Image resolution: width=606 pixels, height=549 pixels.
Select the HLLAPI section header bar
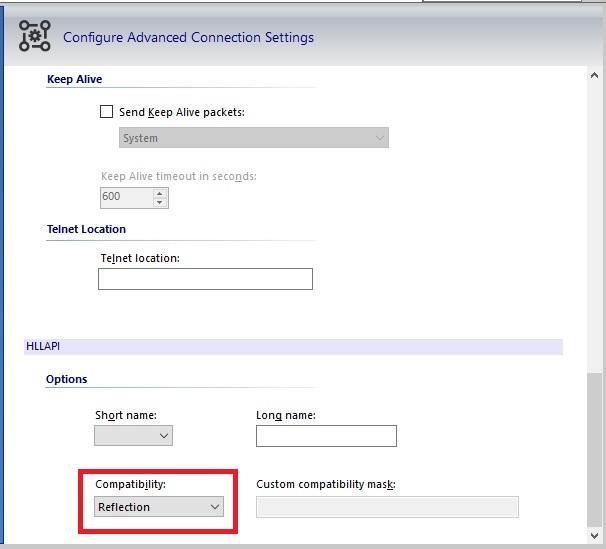pos(293,347)
